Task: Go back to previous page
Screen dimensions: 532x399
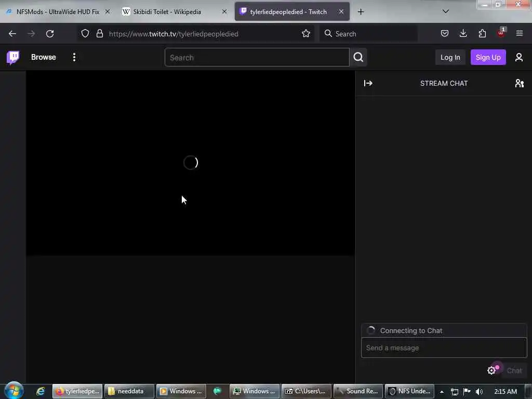Action: click(12, 34)
